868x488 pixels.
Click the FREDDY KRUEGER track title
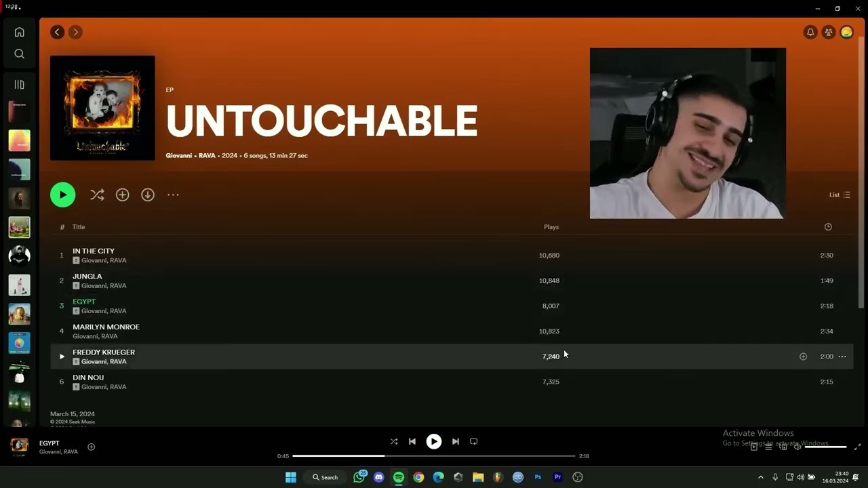coord(104,352)
